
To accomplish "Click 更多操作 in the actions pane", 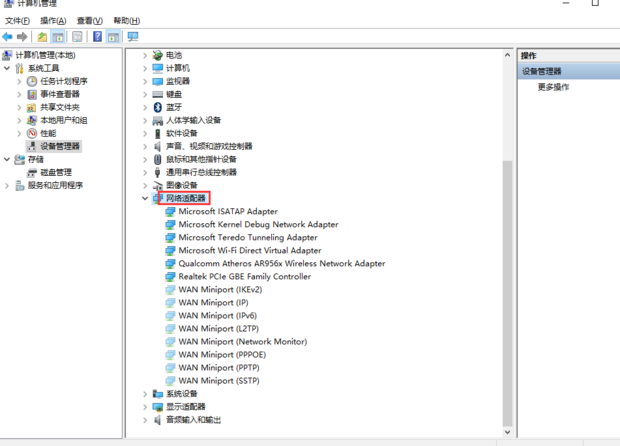I will click(x=553, y=87).
